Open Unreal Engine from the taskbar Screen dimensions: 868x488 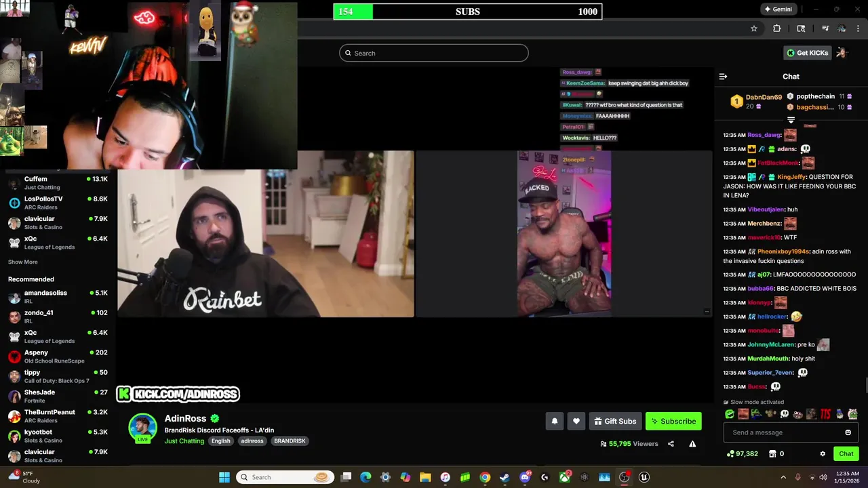pyautogui.click(x=644, y=477)
